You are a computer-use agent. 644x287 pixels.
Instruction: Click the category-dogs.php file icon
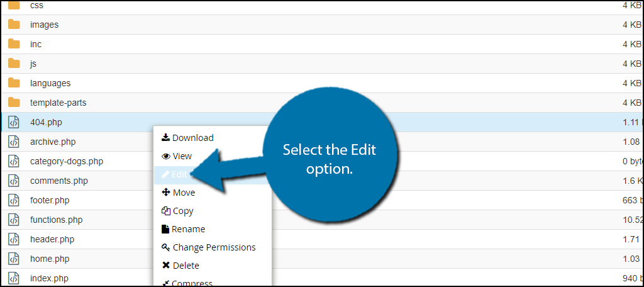pyautogui.click(x=14, y=161)
